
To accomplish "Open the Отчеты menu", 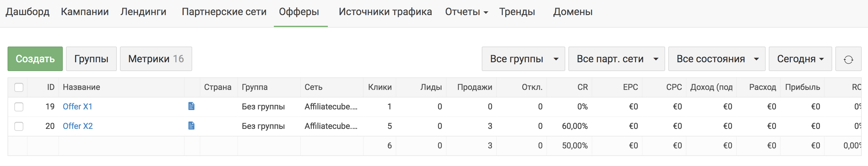I will (466, 12).
